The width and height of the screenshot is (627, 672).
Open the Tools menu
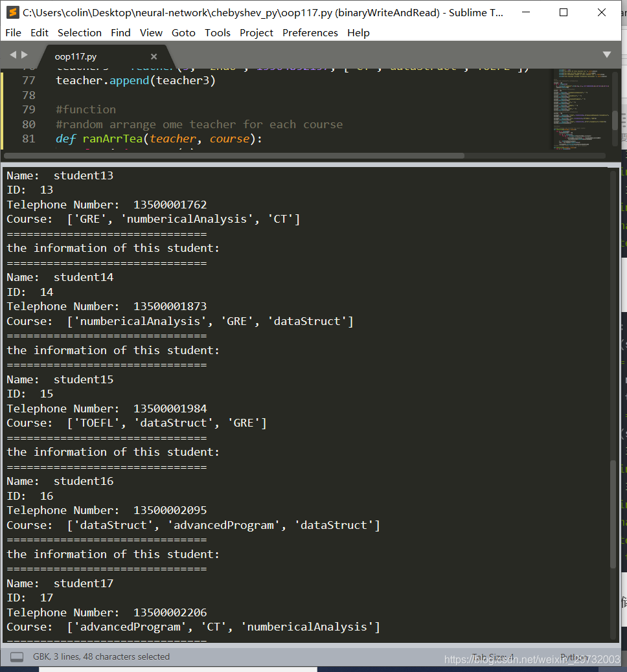[218, 32]
